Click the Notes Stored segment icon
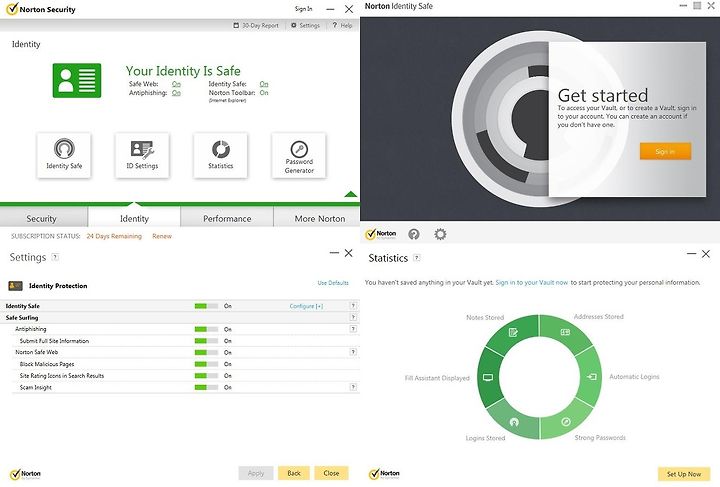This screenshot has height=487, width=720. point(513,332)
